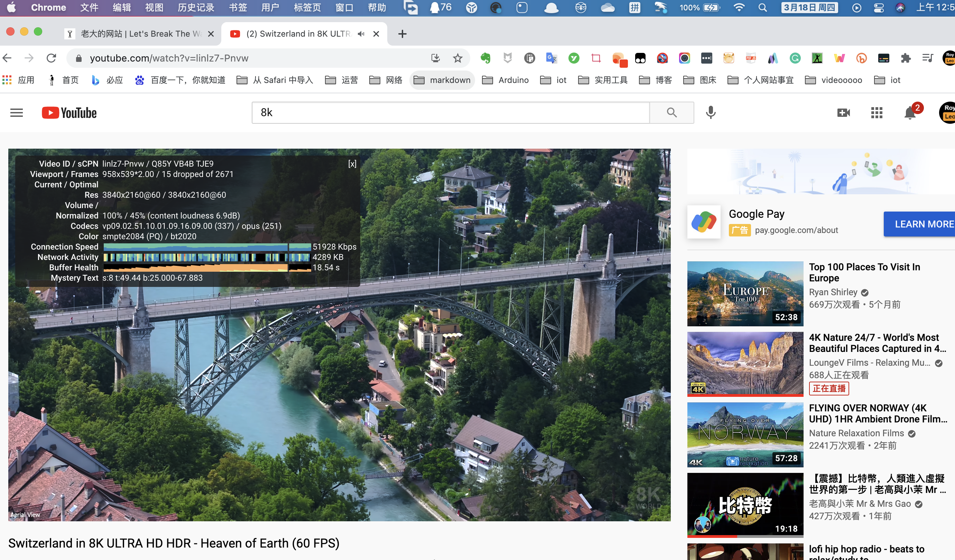Open the 必应 bookmark

tap(107, 80)
